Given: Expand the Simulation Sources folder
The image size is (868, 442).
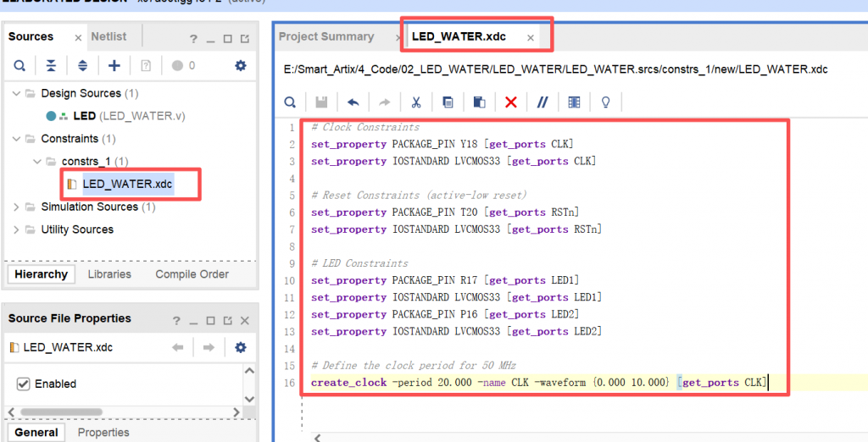Looking at the screenshot, I should [16, 207].
